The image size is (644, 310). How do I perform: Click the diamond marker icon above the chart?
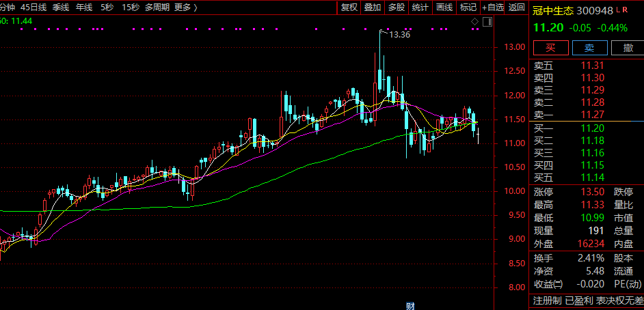tap(476, 22)
